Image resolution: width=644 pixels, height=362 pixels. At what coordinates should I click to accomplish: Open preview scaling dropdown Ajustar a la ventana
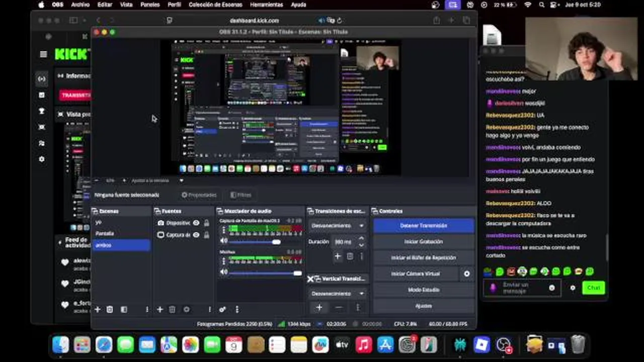point(157,180)
